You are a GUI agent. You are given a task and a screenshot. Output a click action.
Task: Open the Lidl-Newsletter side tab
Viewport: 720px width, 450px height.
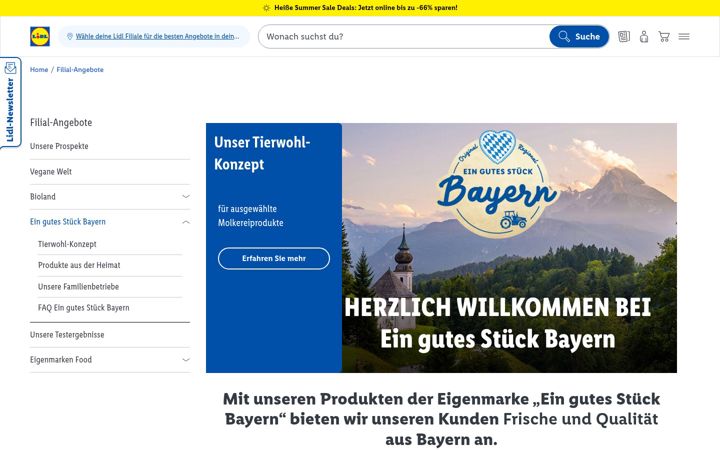(10, 102)
